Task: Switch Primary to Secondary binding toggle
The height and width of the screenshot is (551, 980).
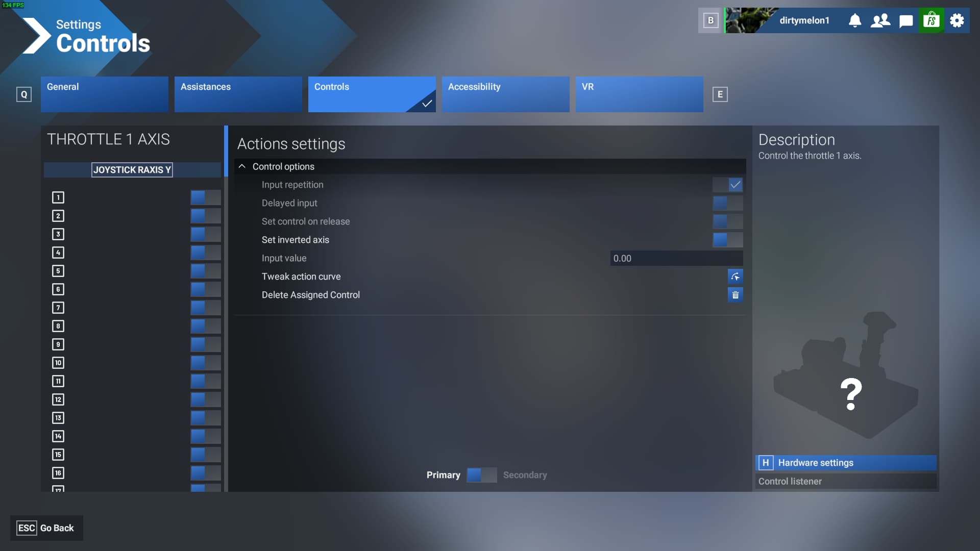Action: 481,475
